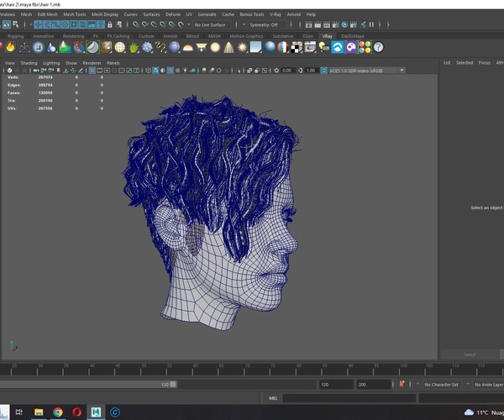
Task: Click the snowflake-like particle icon on the shelf
Action: (x=147, y=47)
